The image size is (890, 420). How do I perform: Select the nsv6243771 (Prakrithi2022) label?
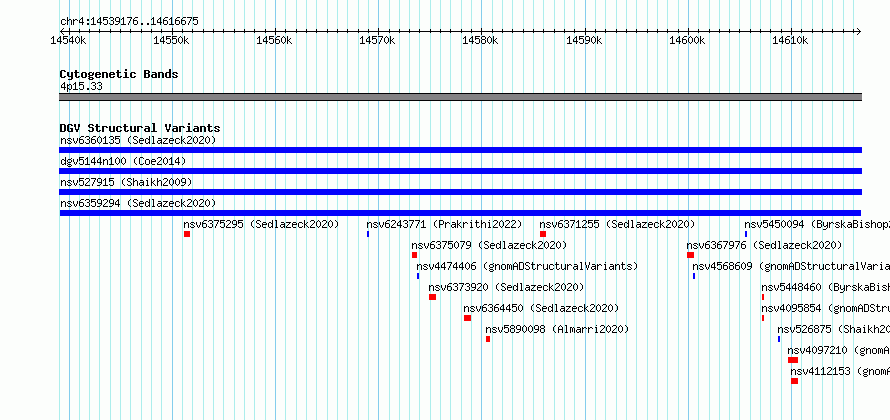point(444,224)
